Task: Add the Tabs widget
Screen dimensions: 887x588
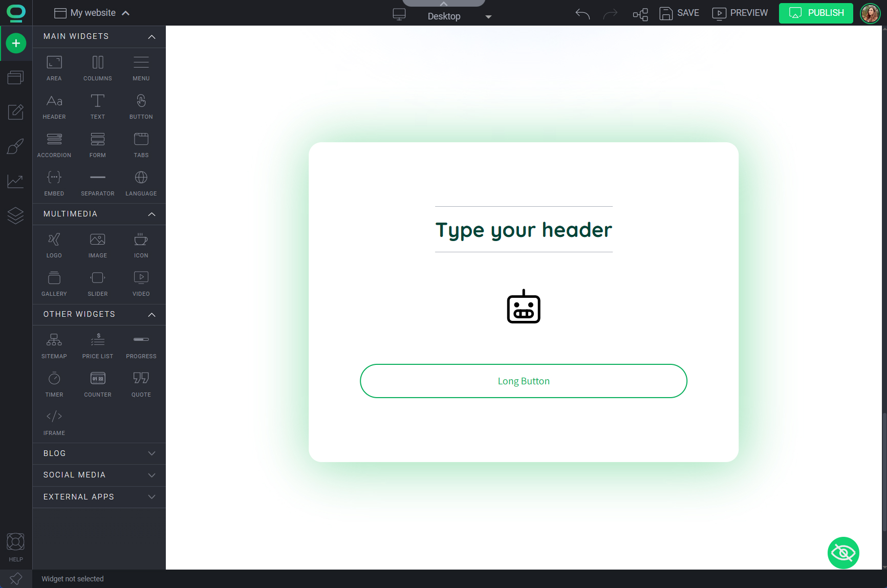Action: (141, 145)
